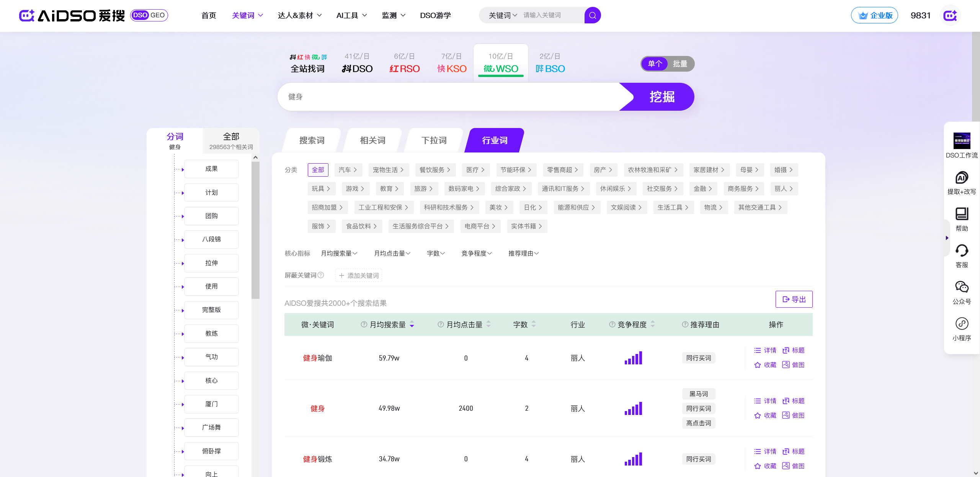The width and height of the screenshot is (980, 477).
Task: Select the 全部 category filter
Action: [x=318, y=170]
